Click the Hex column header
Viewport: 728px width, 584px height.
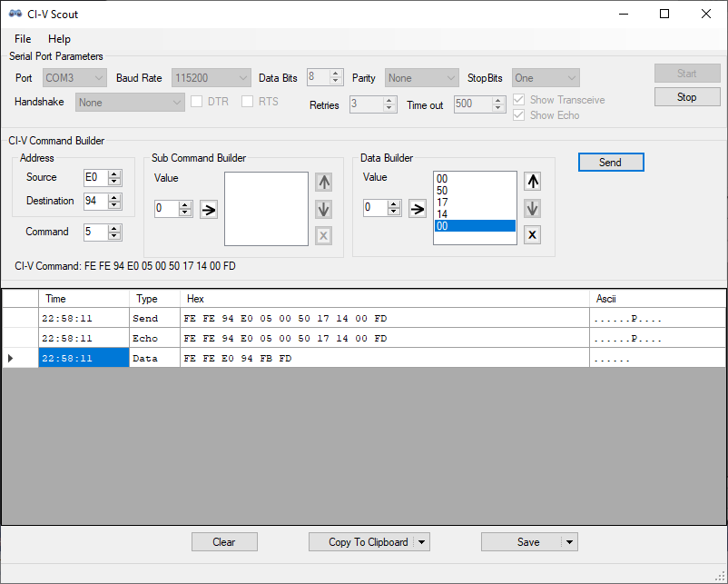click(x=385, y=299)
